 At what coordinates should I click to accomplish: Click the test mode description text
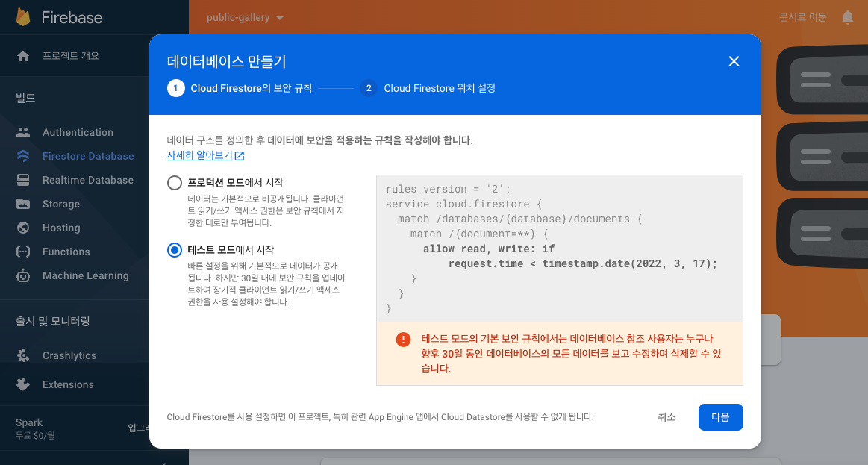click(266, 284)
